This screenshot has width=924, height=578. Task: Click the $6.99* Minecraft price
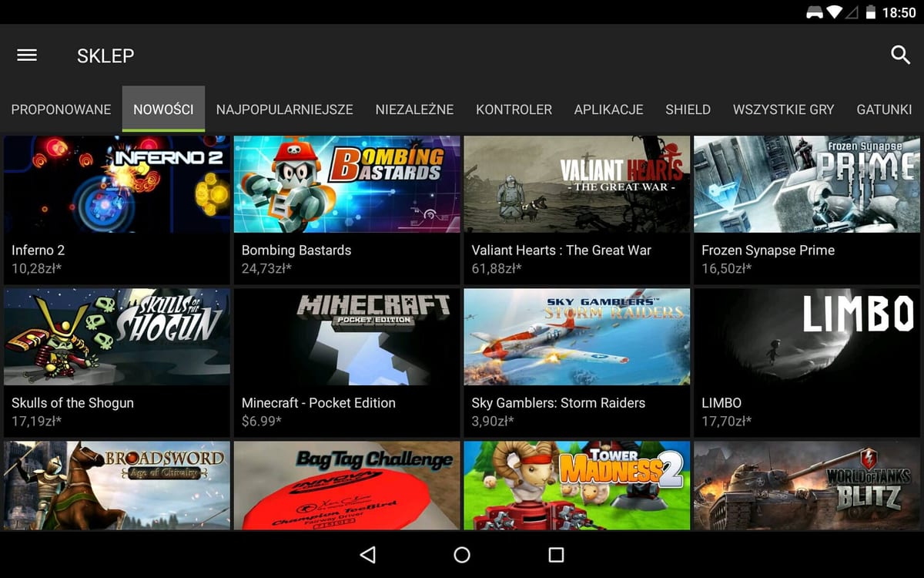[x=262, y=422]
